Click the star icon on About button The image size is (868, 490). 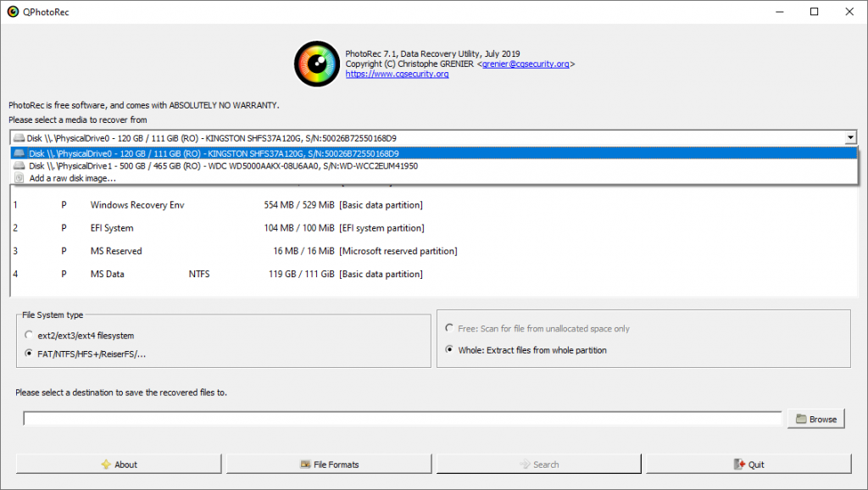[x=106, y=465]
